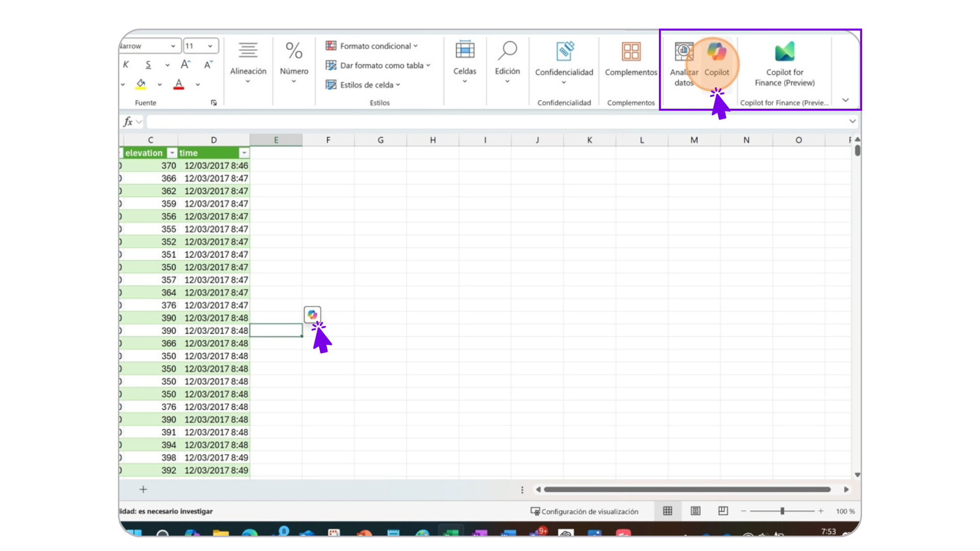Screen dimensions: 980x551
Task: Expand the formula bar chevron
Action: pyautogui.click(x=852, y=121)
